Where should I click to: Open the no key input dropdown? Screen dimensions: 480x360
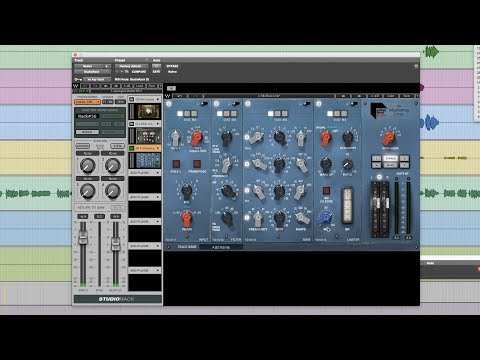click(96, 79)
